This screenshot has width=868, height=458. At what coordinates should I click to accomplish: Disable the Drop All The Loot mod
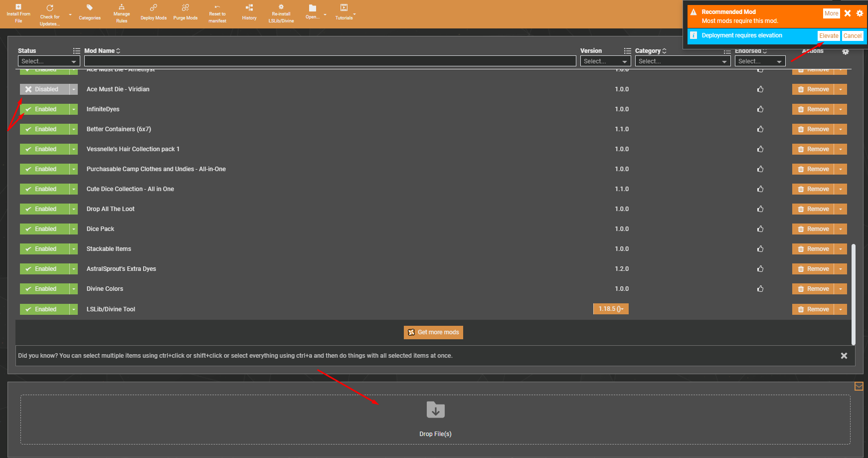[x=45, y=209]
